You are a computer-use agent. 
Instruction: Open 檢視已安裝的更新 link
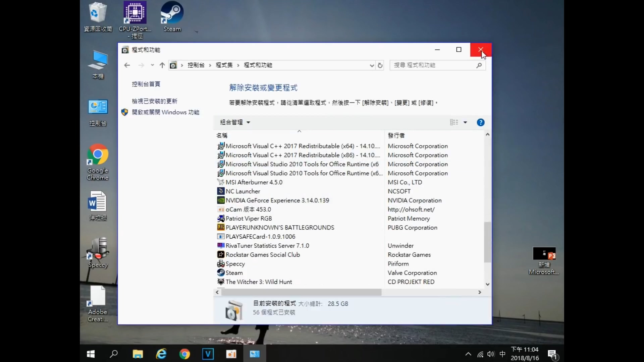[154, 101]
